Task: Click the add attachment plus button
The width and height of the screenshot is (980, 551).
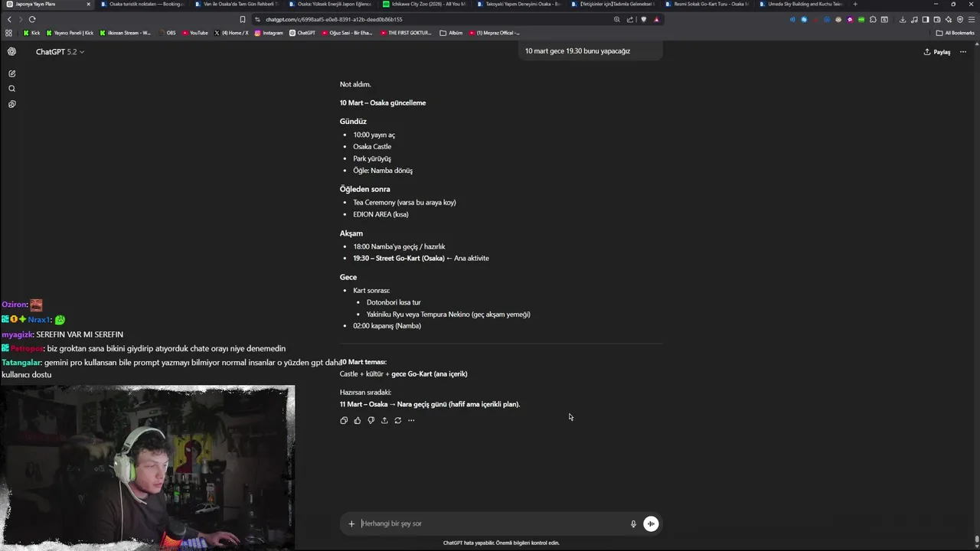Action: 351,523
